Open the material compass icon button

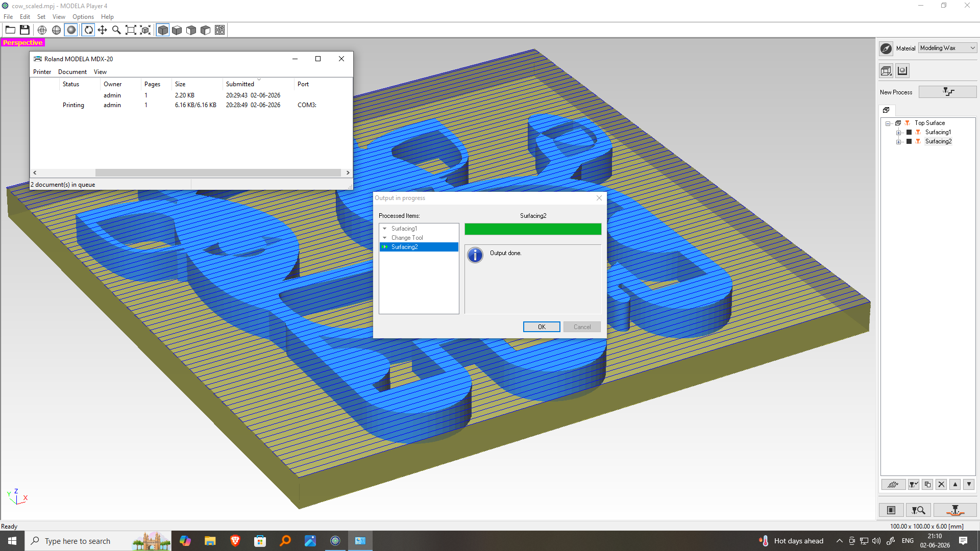(x=887, y=48)
